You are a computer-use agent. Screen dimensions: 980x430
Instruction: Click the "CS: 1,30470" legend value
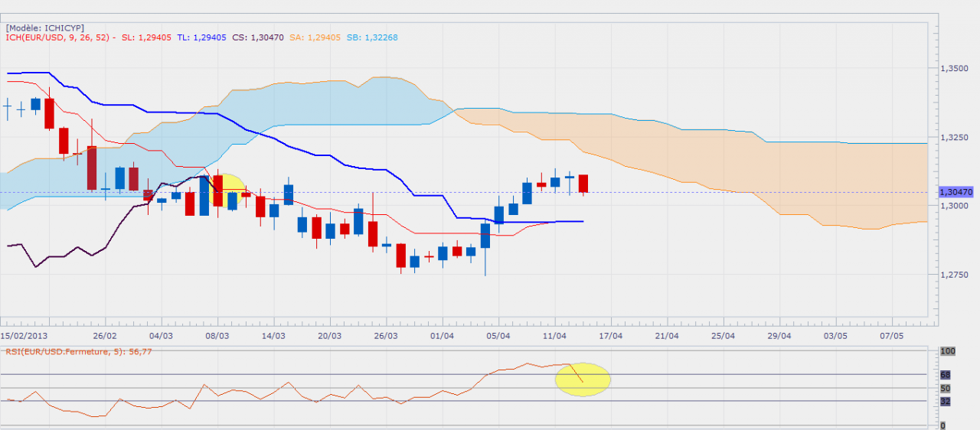tap(258, 37)
